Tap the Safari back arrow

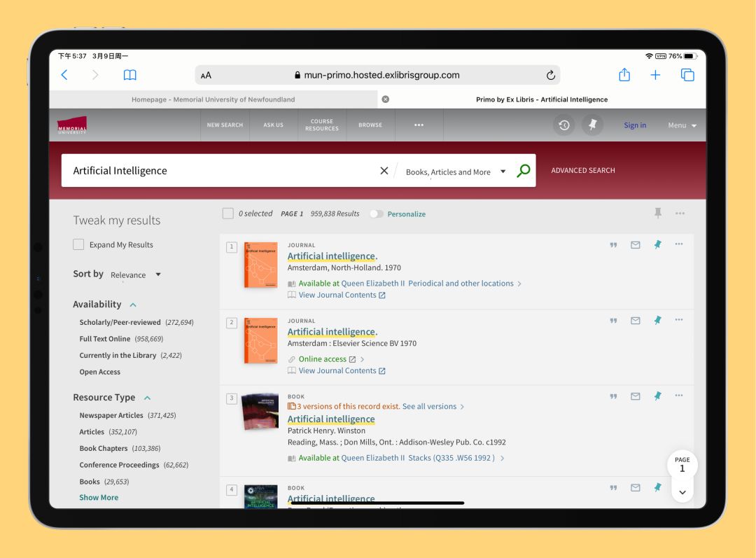[x=64, y=75]
